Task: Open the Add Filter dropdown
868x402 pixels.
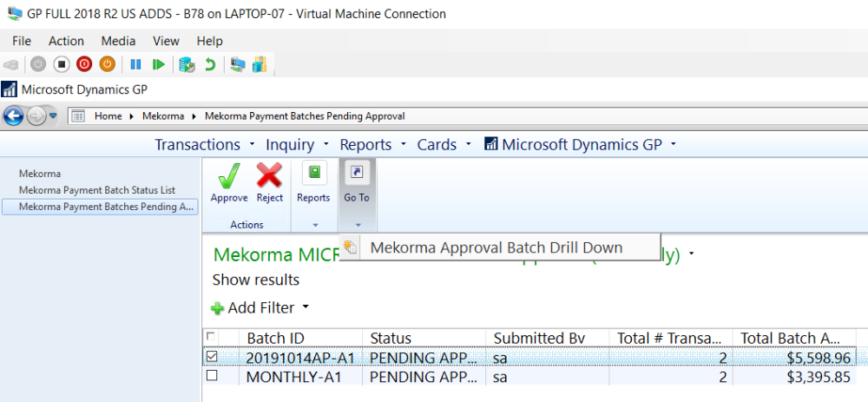Action: coord(260,307)
